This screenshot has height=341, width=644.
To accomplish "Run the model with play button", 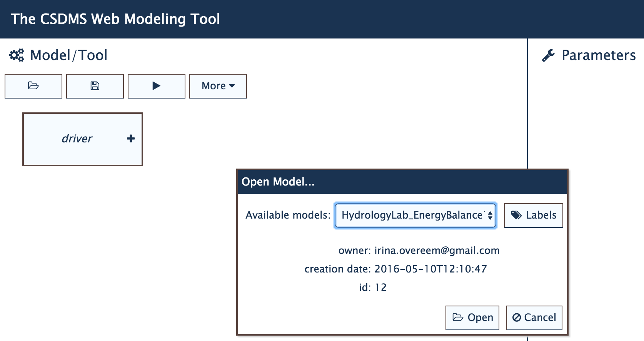I will click(x=157, y=86).
